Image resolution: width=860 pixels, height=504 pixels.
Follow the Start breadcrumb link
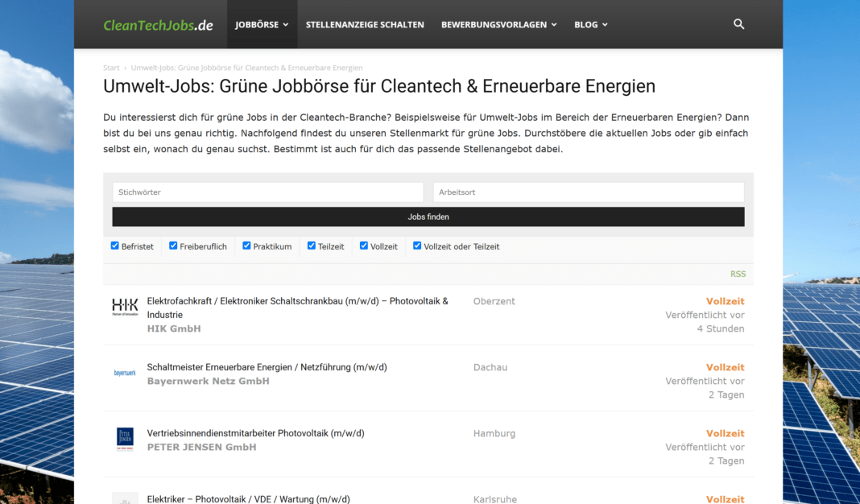[x=111, y=68]
